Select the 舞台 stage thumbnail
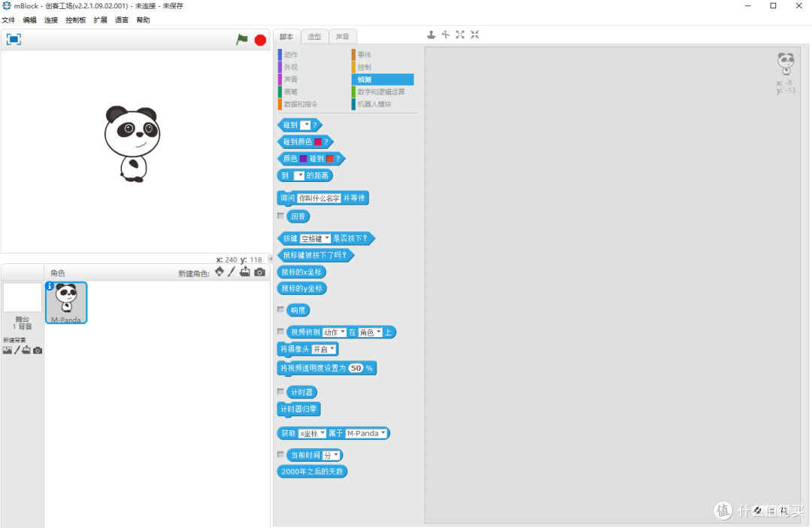812x528 pixels. point(23,297)
